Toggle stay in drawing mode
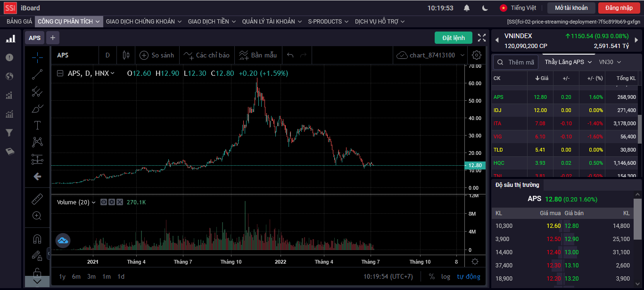 (x=37, y=256)
